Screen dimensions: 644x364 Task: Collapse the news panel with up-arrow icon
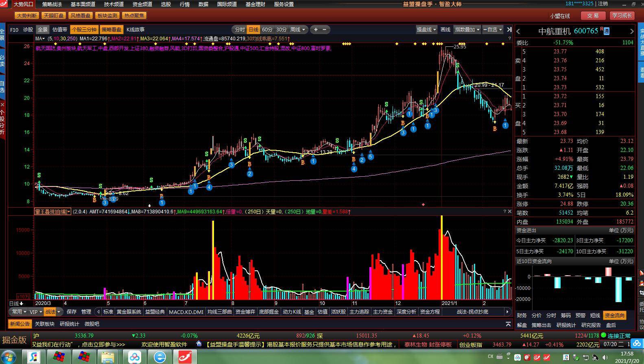point(508,324)
